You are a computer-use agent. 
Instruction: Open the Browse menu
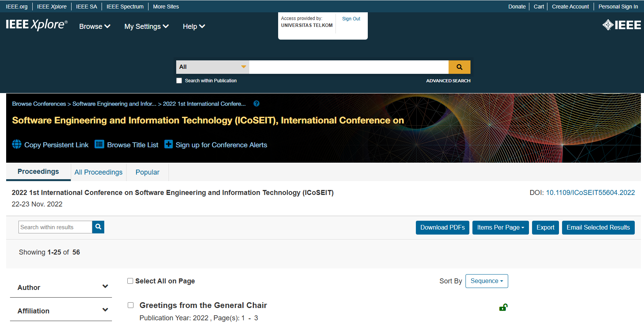[x=95, y=27]
